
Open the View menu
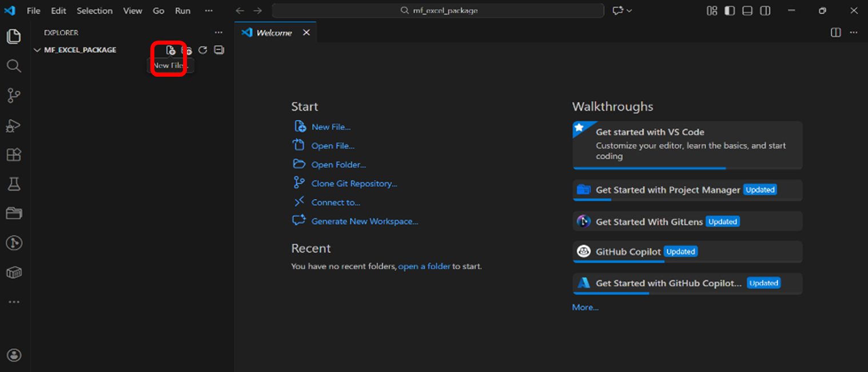133,11
